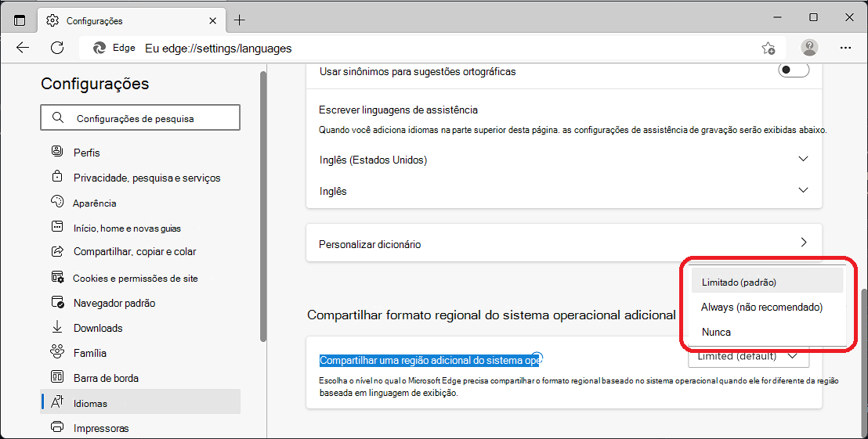This screenshot has width=868, height=439.
Task: Open Navegador padrão section
Action: pos(140,303)
